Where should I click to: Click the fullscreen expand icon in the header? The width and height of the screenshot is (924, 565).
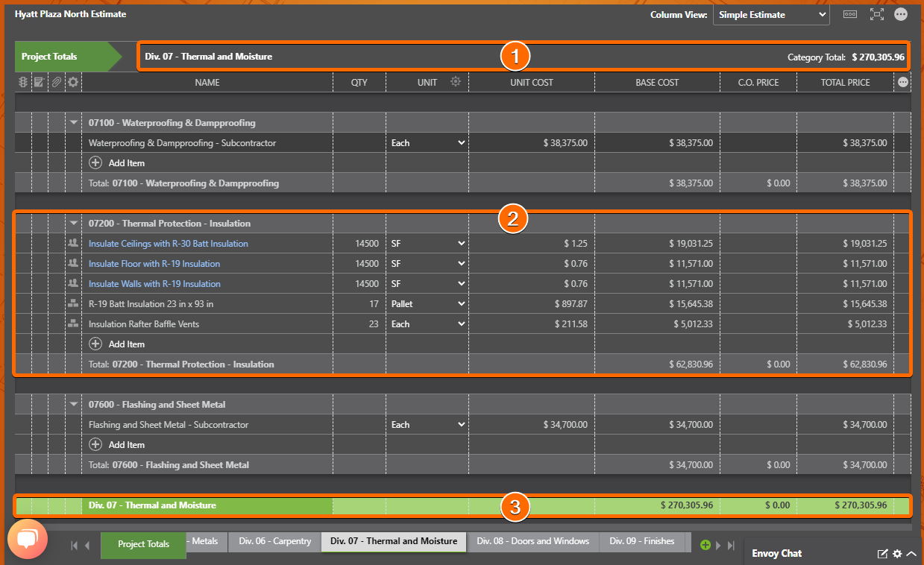pos(877,14)
